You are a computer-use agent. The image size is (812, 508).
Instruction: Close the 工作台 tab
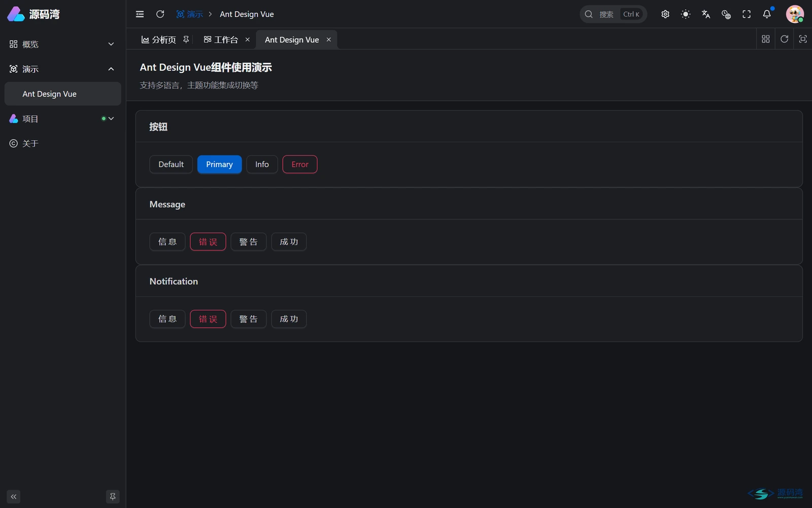(x=248, y=40)
